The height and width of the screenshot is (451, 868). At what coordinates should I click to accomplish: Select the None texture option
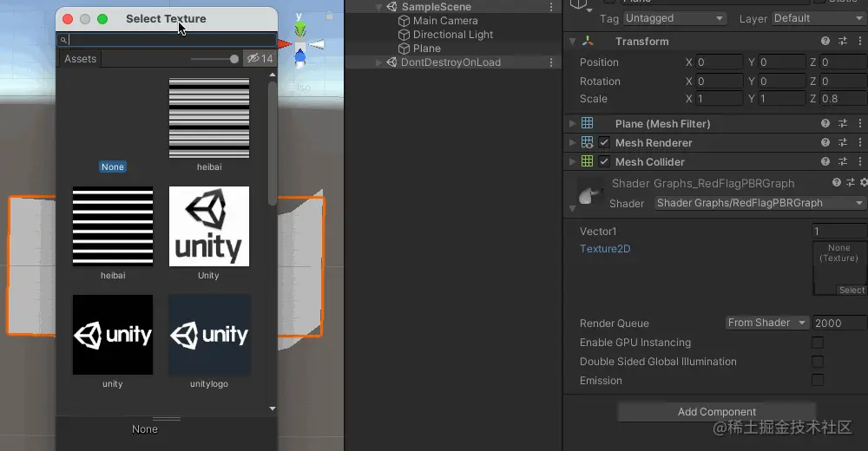coord(112,167)
